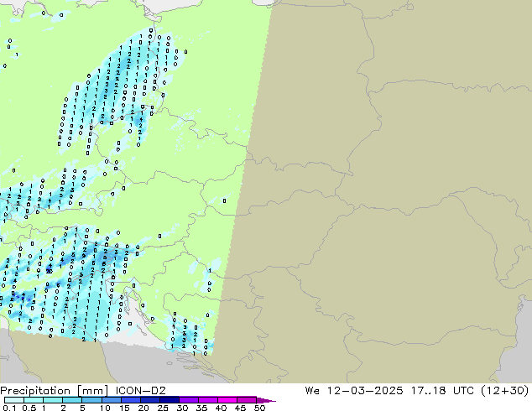Click the '17..18 UTC' time text
The width and height of the screenshot is (532, 411).
pyautogui.click(x=443, y=390)
